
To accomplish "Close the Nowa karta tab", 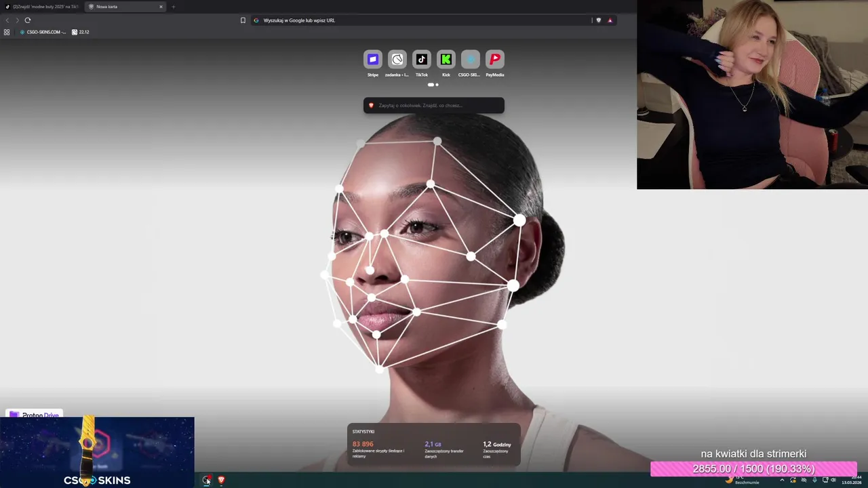I will coord(161,7).
